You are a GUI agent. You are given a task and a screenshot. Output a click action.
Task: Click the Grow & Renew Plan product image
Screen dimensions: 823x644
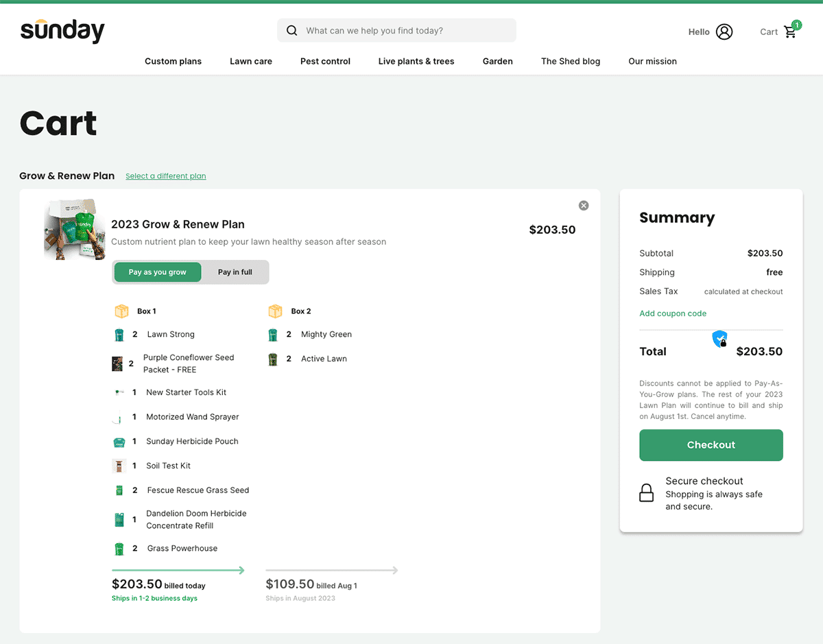(75, 230)
